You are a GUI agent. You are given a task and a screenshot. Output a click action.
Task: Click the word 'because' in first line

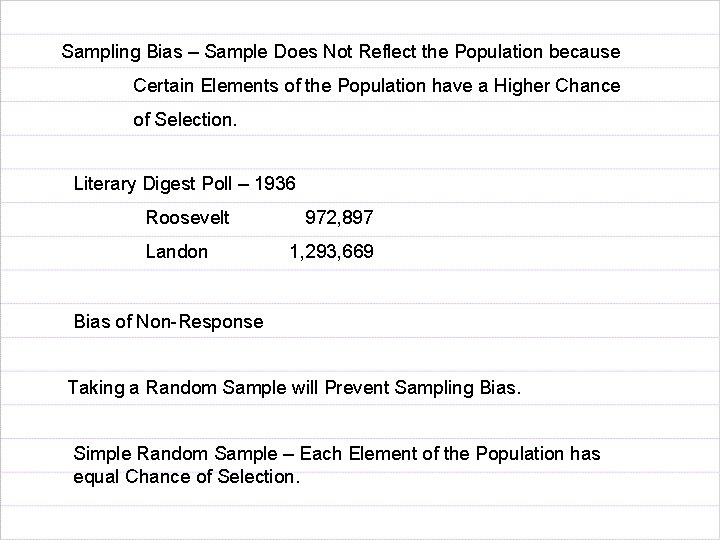(x=585, y=51)
